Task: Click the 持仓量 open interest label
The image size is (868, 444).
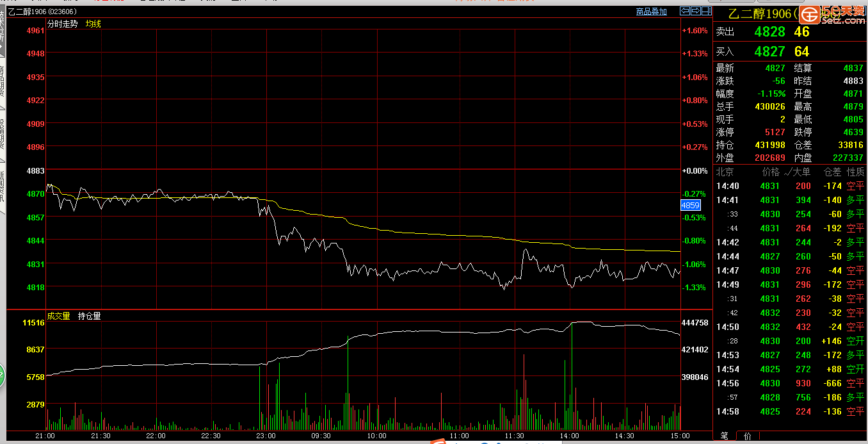Action: [x=90, y=316]
